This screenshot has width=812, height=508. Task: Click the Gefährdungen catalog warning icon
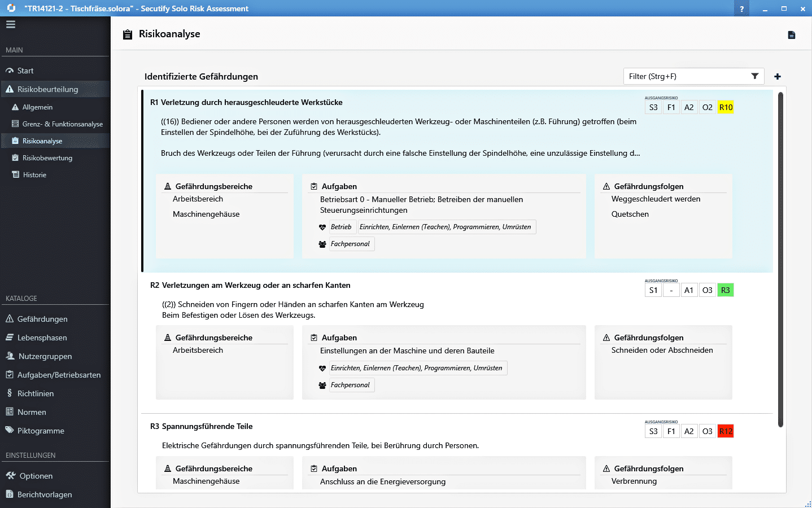(10, 319)
